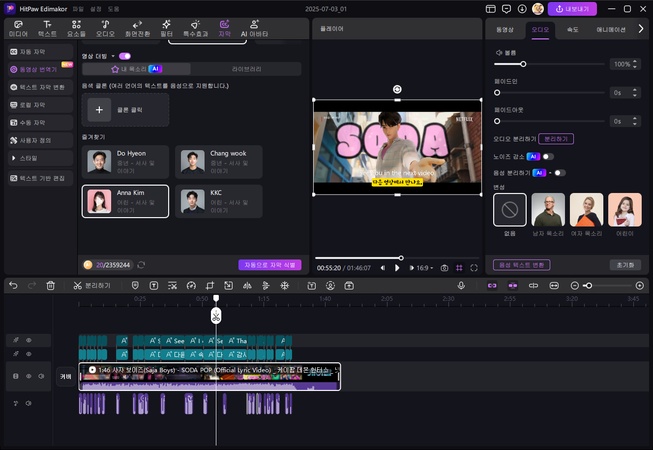The width and height of the screenshot is (653, 450).
Task: Select the My Voice AI tab
Action: tap(137, 69)
